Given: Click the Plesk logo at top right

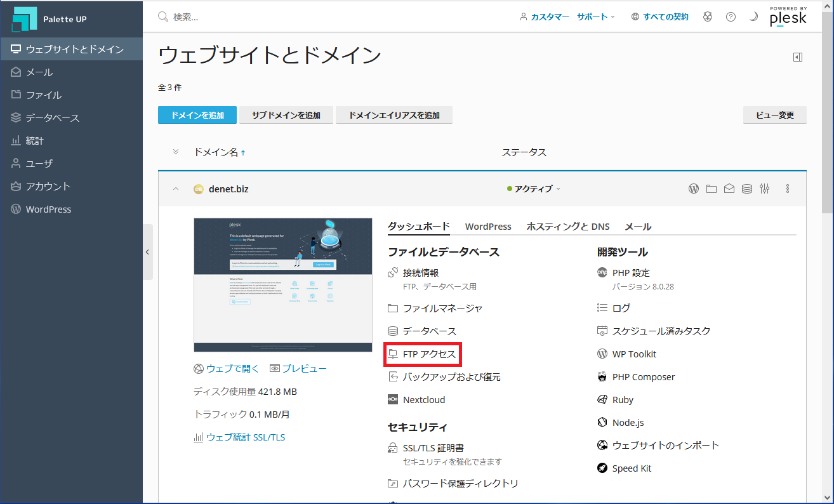Looking at the screenshot, I should tap(788, 17).
